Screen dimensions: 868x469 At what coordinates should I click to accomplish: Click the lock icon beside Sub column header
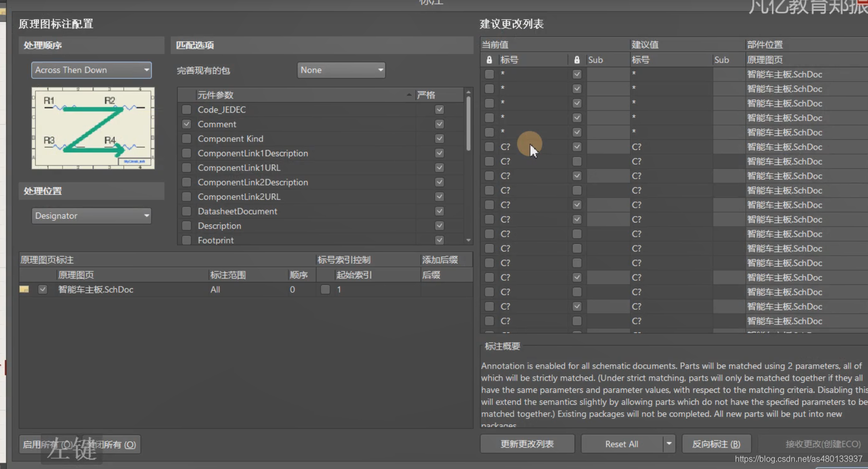[x=577, y=60]
